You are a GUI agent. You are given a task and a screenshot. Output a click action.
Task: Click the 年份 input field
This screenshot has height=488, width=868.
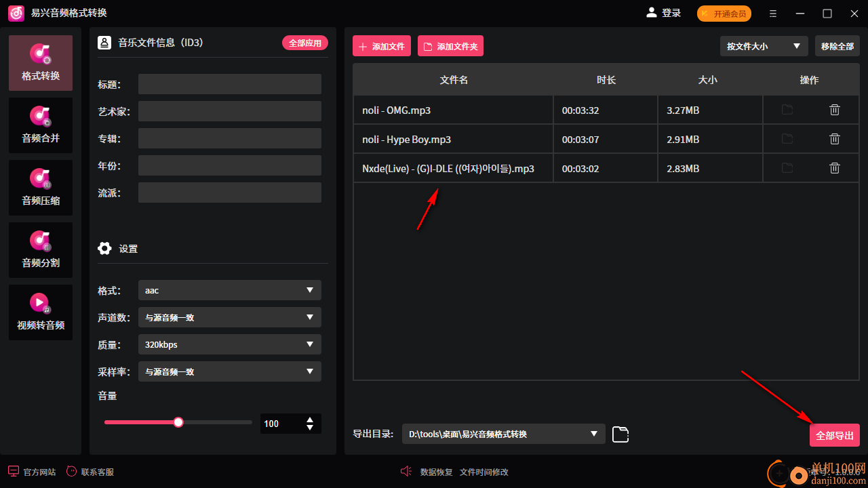230,165
